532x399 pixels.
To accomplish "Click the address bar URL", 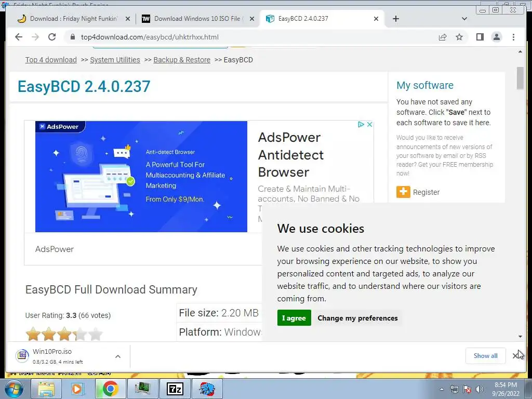I will (150, 37).
